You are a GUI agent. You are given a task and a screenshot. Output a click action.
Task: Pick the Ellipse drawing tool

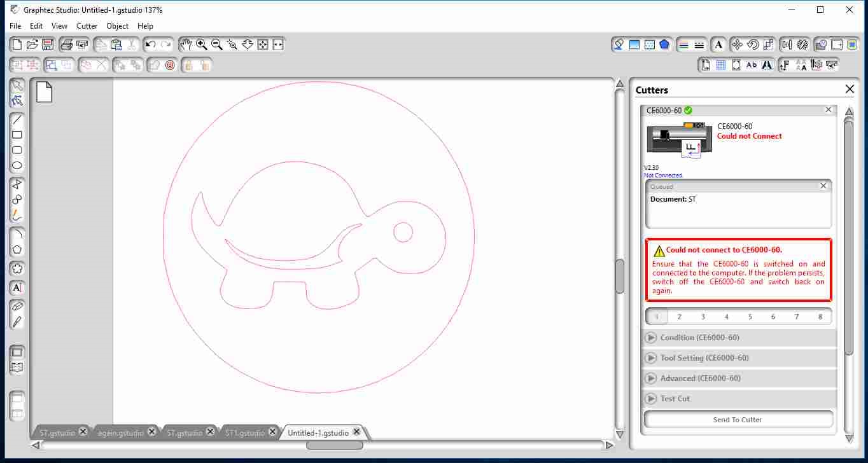17,165
